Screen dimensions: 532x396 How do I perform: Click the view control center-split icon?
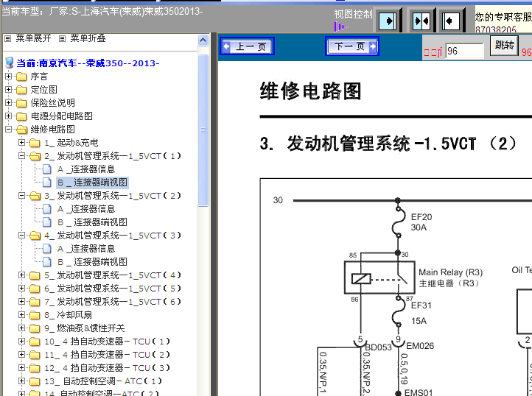421,21
